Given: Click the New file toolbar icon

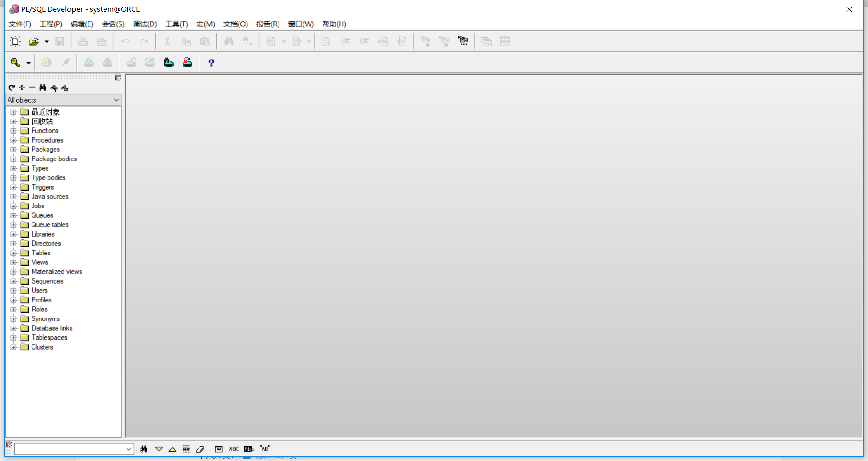Looking at the screenshot, I should (16, 41).
